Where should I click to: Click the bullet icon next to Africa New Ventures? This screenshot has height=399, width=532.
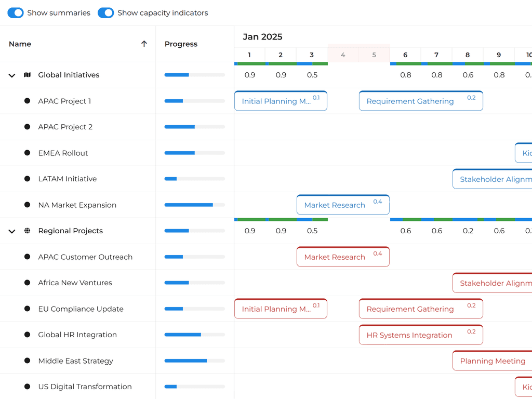tap(28, 283)
